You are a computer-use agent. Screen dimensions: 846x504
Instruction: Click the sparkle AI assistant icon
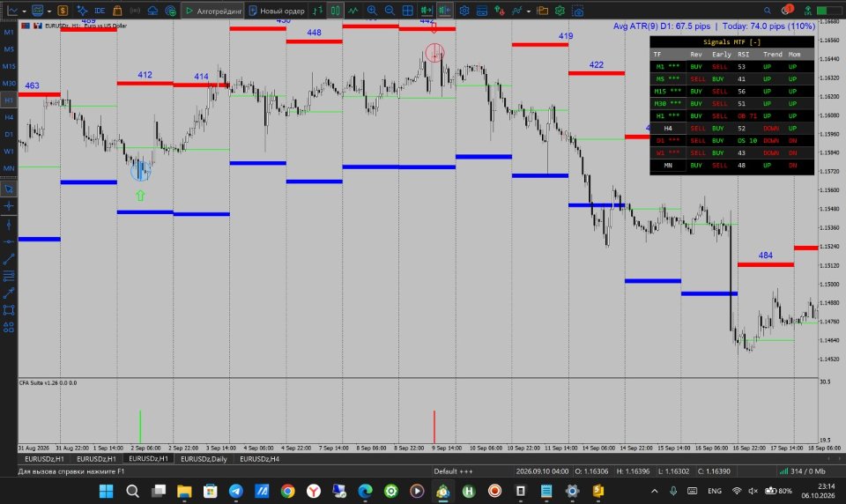click(x=82, y=11)
